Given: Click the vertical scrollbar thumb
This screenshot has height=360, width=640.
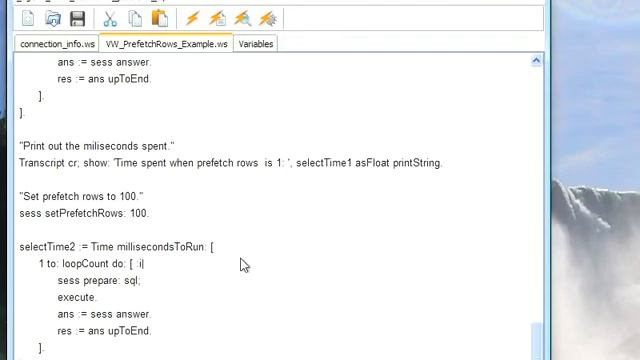Looking at the screenshot, I should point(536,341).
